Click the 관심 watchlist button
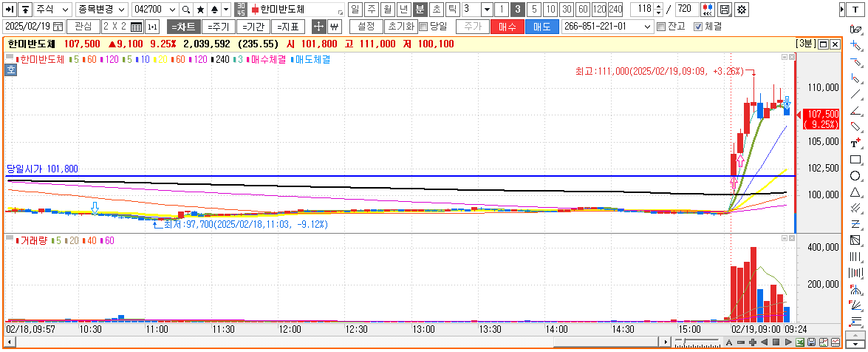 83,27
